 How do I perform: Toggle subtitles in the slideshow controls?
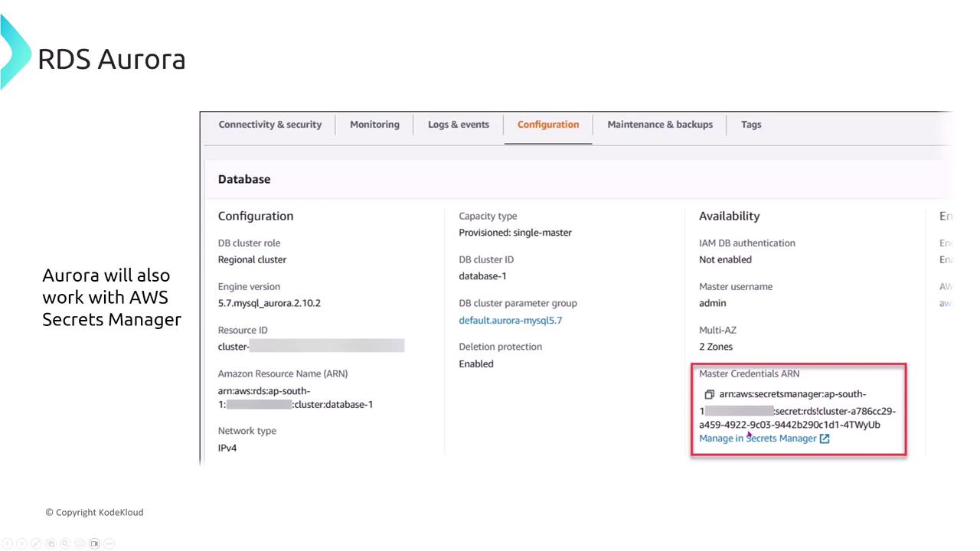tap(80, 543)
